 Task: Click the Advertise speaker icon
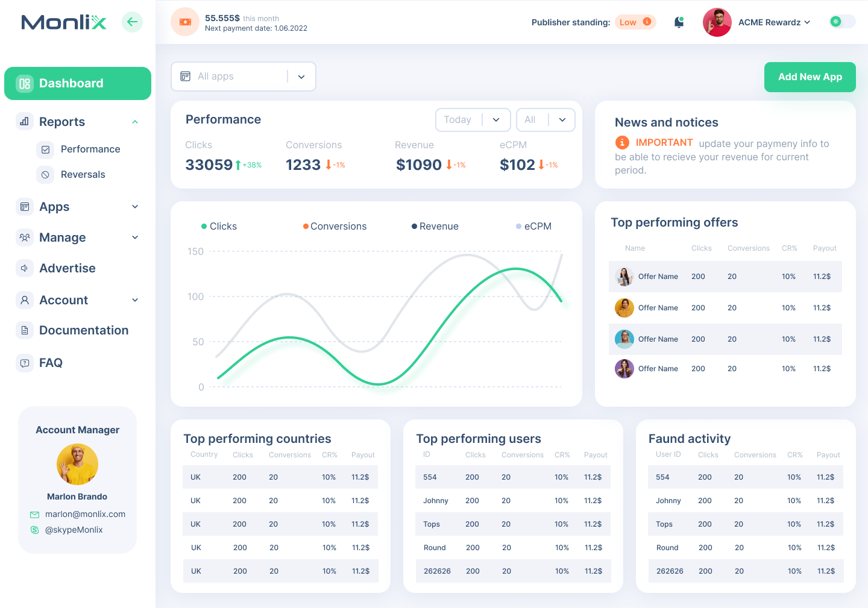tap(25, 268)
